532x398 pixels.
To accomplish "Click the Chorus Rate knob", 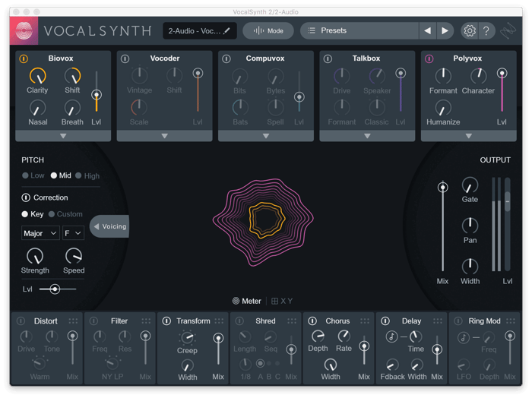I will [x=344, y=336].
